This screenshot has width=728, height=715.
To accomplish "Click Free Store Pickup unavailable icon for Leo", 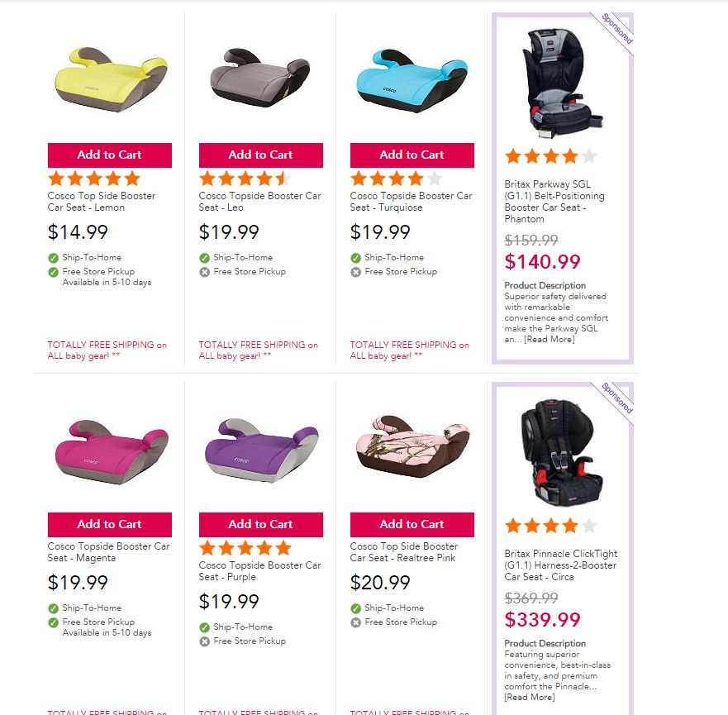I will coord(205,271).
